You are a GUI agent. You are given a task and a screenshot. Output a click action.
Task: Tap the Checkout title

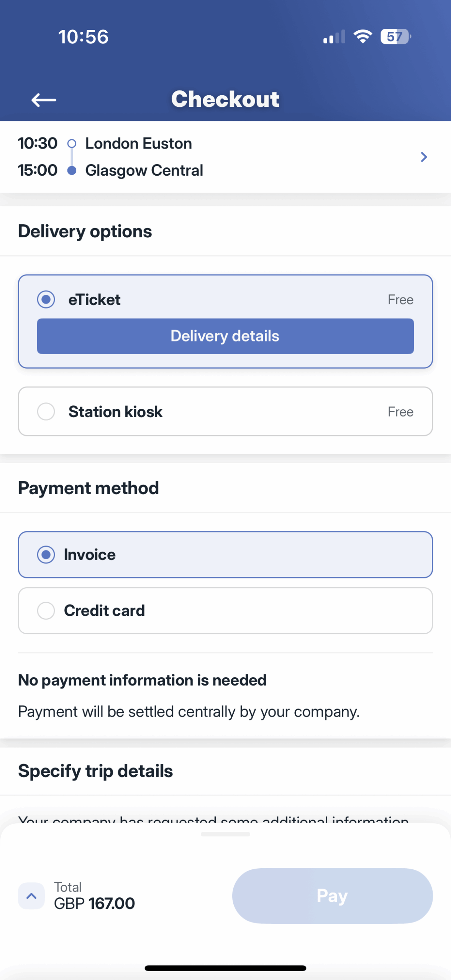(x=225, y=100)
